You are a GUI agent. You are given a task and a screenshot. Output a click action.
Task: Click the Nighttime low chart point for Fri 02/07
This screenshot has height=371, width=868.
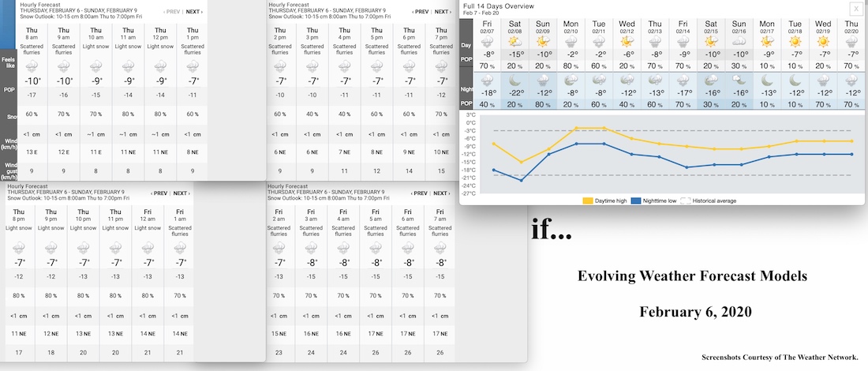pos(494,170)
